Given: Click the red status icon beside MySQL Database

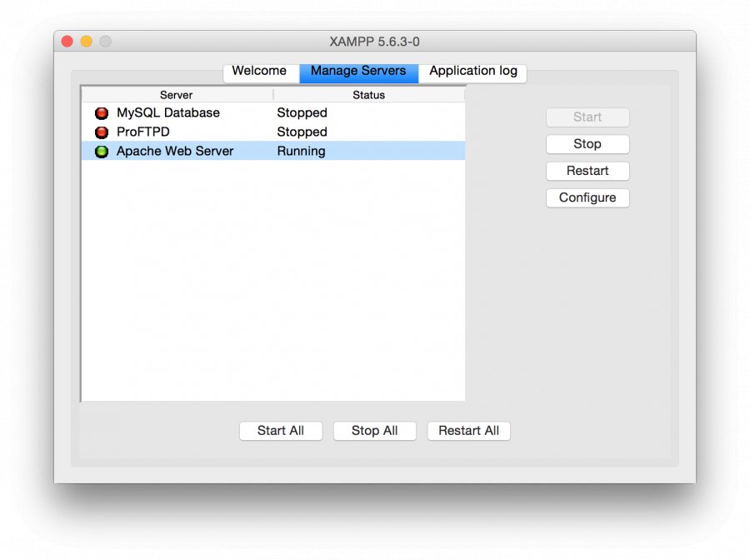Looking at the screenshot, I should pos(102,112).
